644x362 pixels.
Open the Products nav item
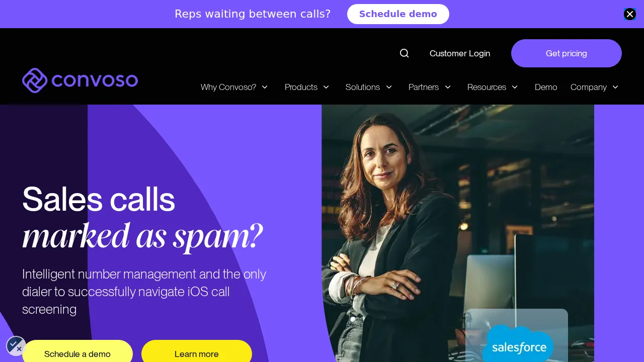click(x=301, y=87)
